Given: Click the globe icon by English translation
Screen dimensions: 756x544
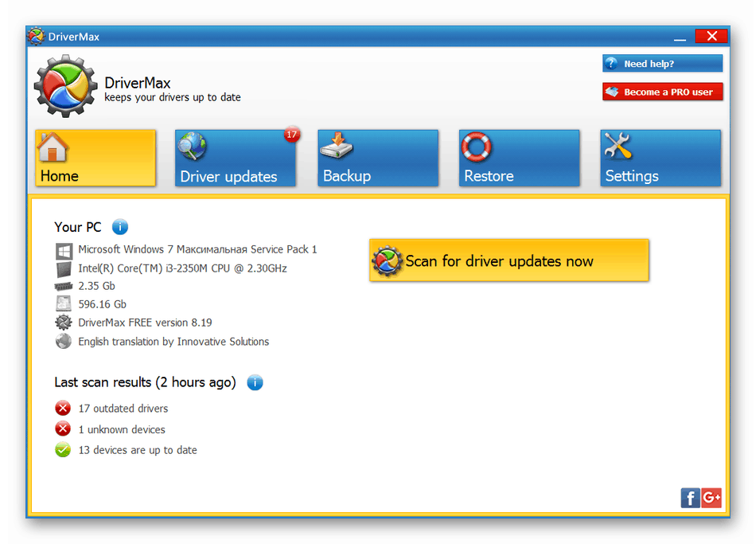Looking at the screenshot, I should pos(63,341).
